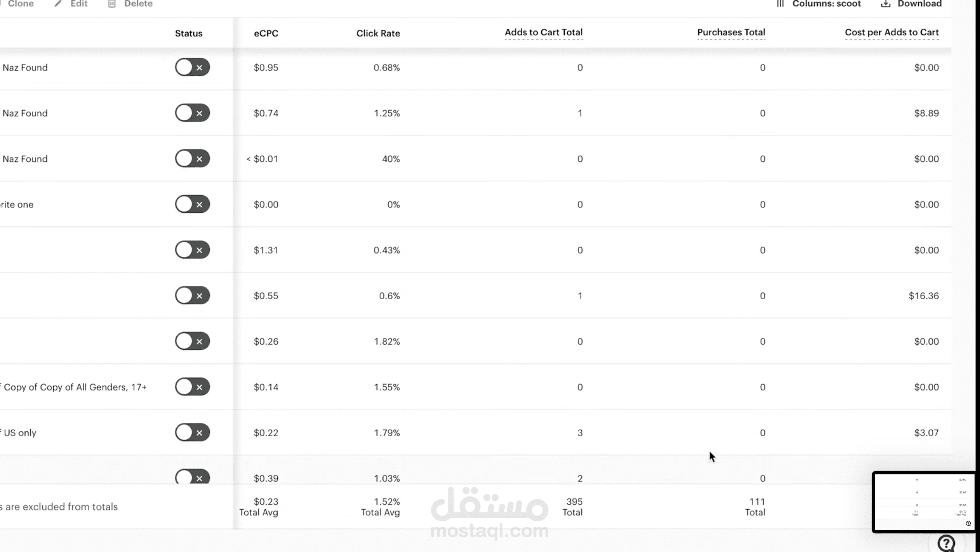Click the Click Rate column header
980x552 pixels.
(x=378, y=33)
